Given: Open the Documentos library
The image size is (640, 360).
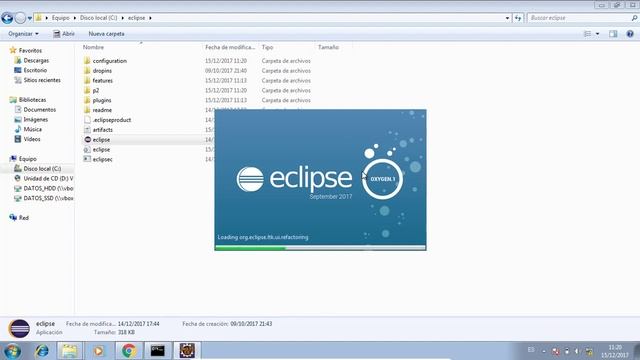Looking at the screenshot, I should click(x=40, y=109).
